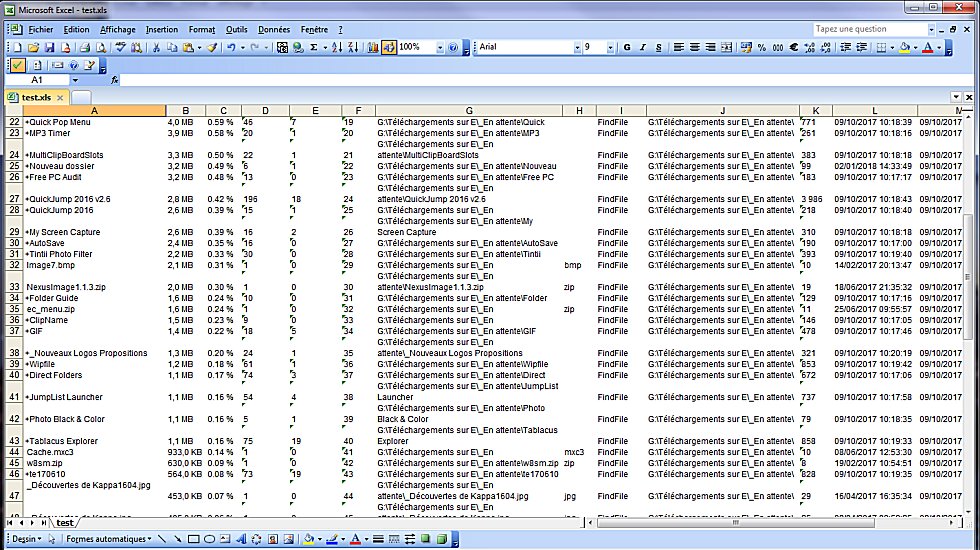Image resolution: width=980 pixels, height=550 pixels.
Task: Activate the format painter brush
Action: point(212,48)
